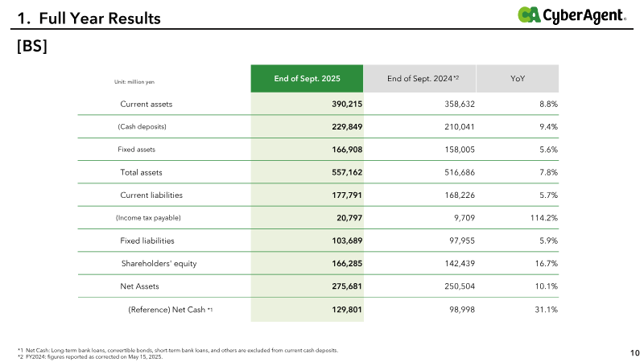The height and width of the screenshot is (362, 644).
Task: Select the [BS] section heading
Action: (x=32, y=47)
